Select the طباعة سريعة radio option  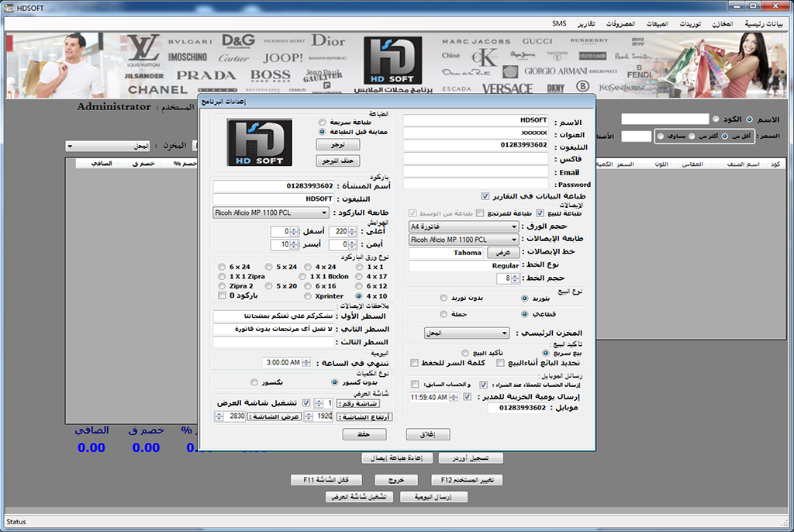[322, 122]
